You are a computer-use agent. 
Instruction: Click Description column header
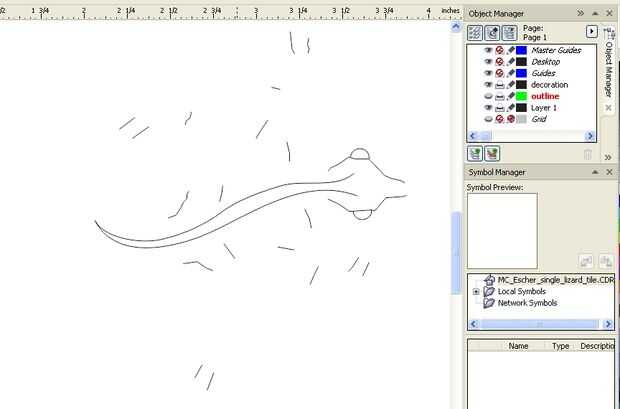(596, 346)
